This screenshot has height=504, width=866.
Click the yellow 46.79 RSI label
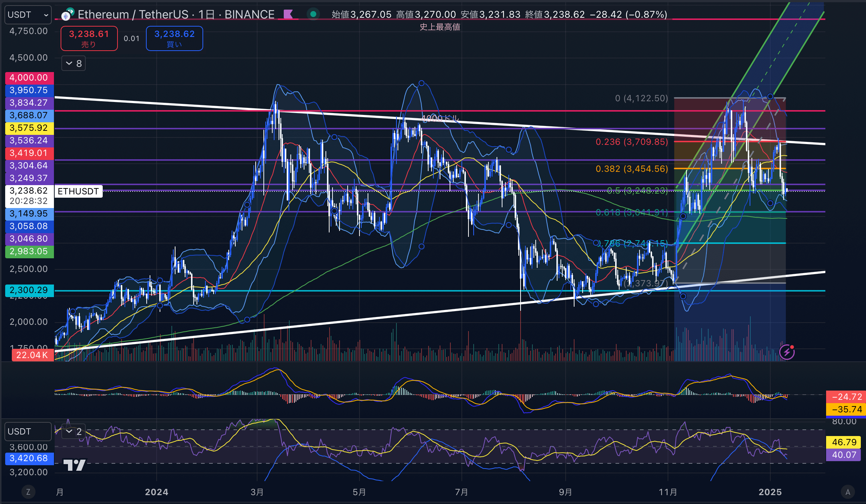click(843, 442)
